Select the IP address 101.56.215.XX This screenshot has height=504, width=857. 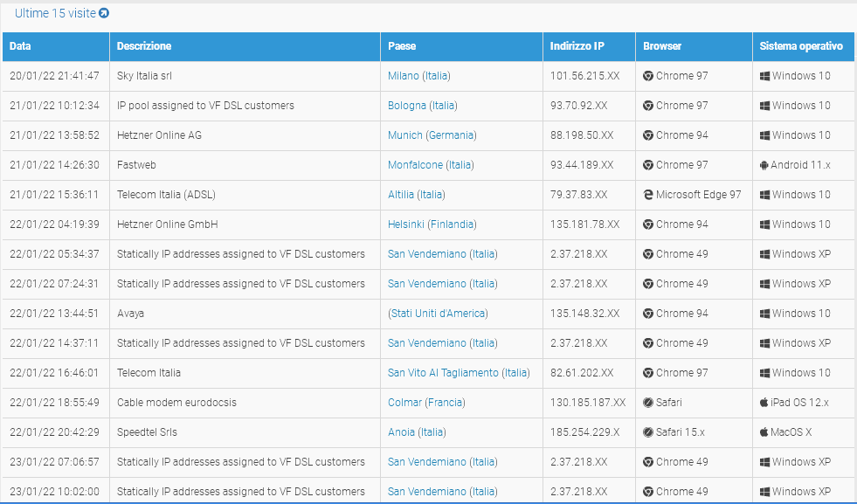coord(584,76)
